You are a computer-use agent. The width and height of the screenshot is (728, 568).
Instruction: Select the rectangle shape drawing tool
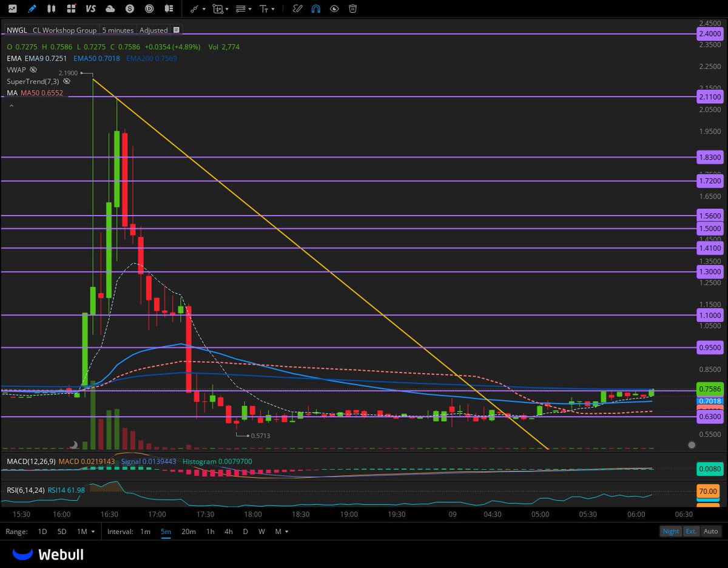click(x=217, y=8)
